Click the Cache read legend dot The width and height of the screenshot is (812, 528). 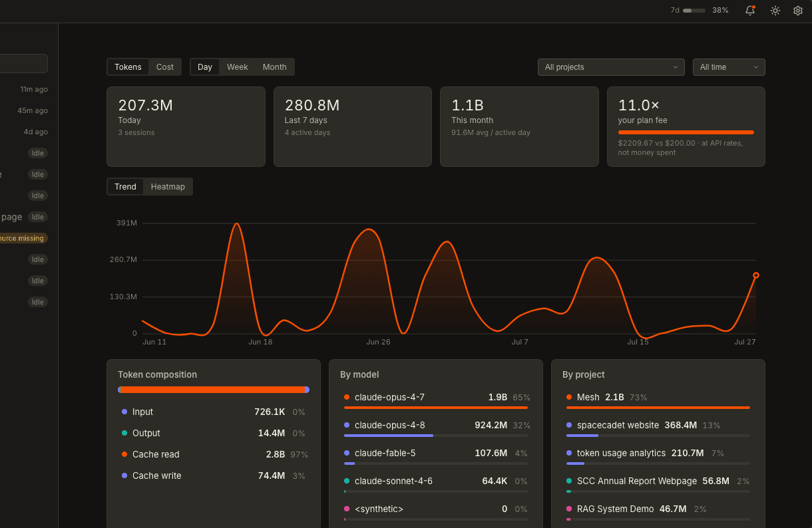click(x=124, y=454)
